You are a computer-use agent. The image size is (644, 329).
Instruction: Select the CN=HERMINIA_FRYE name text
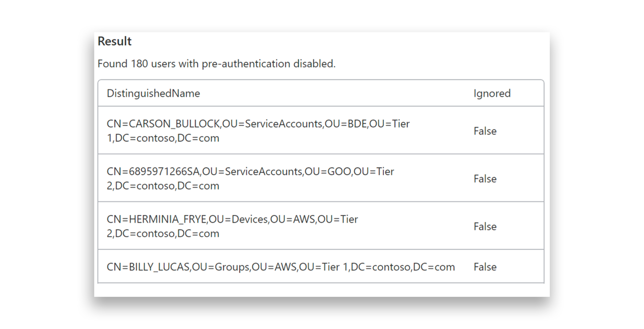(x=157, y=219)
